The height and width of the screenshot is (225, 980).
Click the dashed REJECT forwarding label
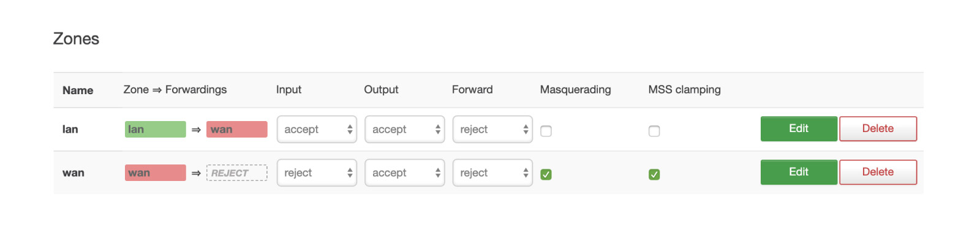point(237,172)
